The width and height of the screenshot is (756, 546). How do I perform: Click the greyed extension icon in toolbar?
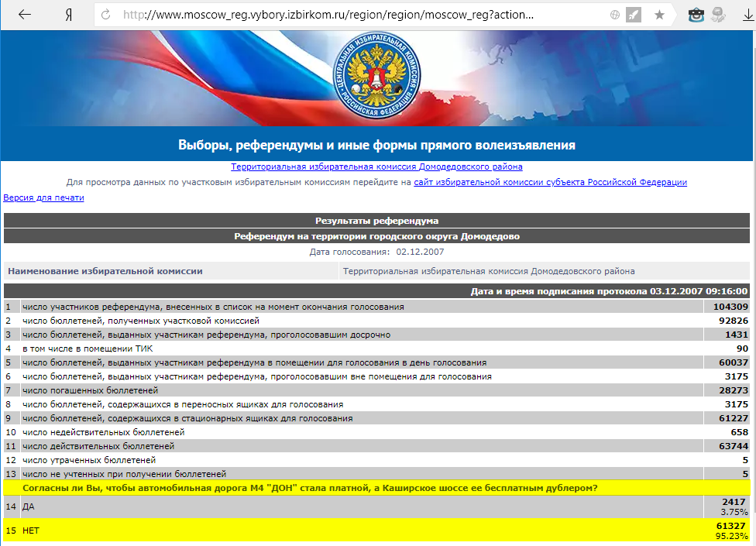point(718,15)
